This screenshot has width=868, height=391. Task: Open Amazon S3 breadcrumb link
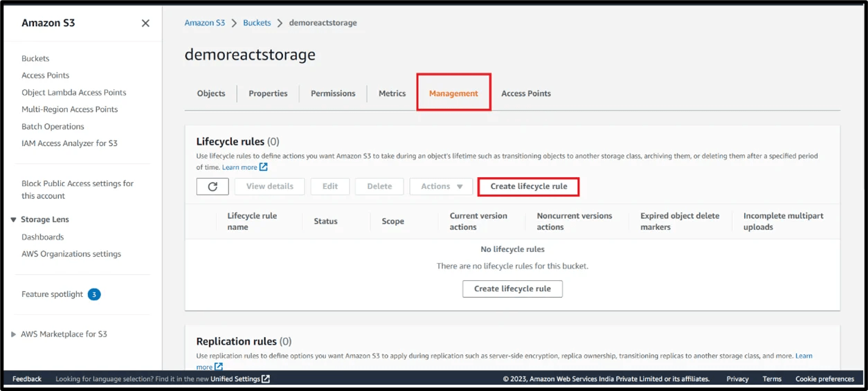[x=205, y=23]
